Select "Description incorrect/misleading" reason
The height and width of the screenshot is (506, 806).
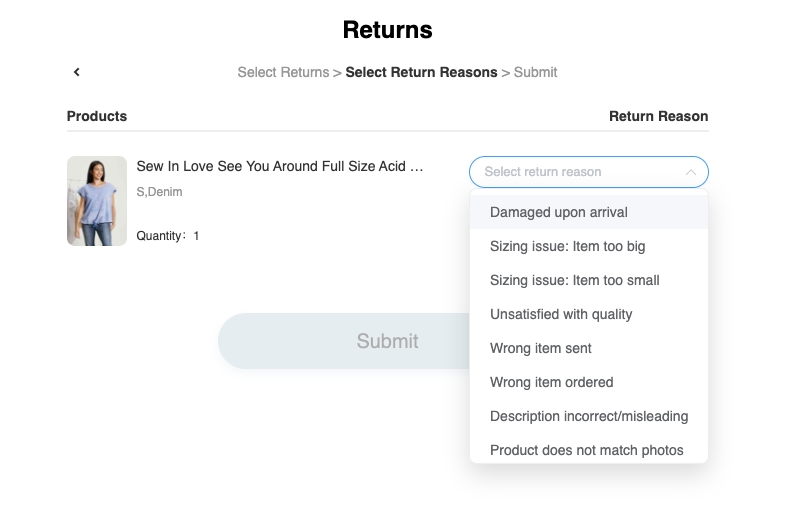click(589, 416)
